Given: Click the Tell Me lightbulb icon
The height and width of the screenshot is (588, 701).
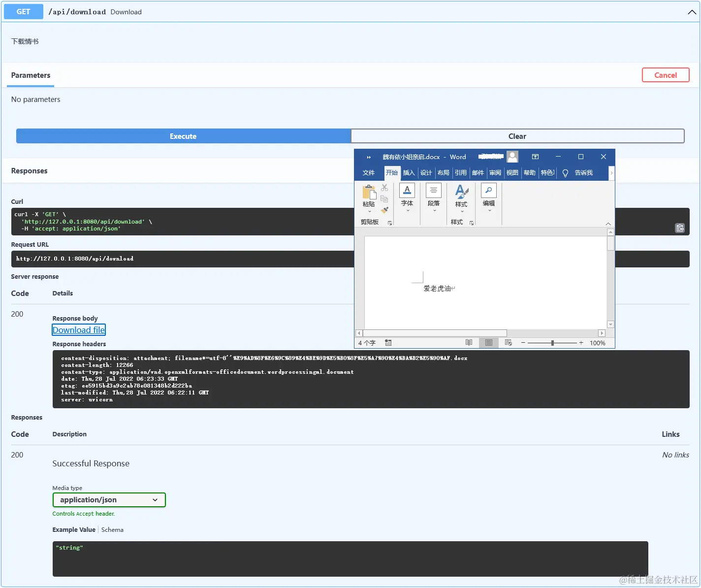Looking at the screenshot, I should pos(565,173).
